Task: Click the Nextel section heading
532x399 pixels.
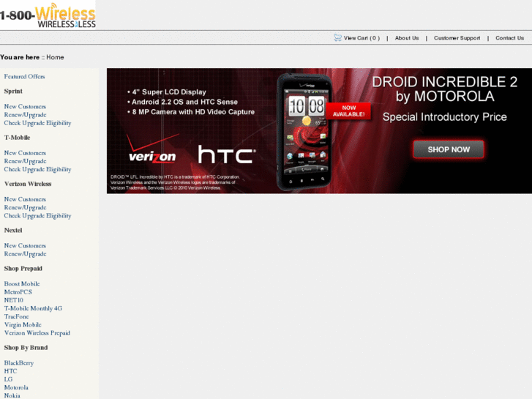Action: pyautogui.click(x=13, y=230)
